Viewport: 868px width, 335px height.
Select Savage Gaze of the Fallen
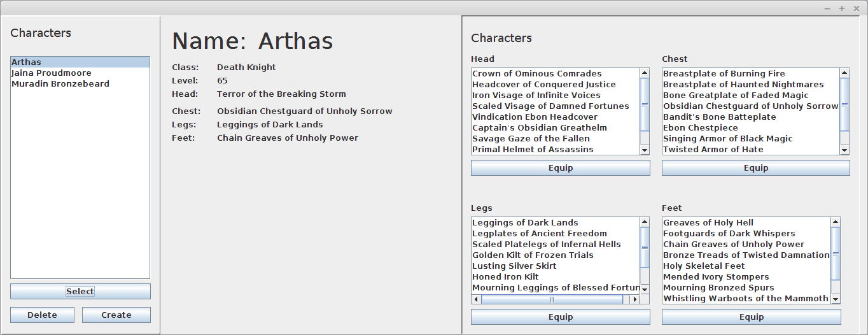pos(556,138)
